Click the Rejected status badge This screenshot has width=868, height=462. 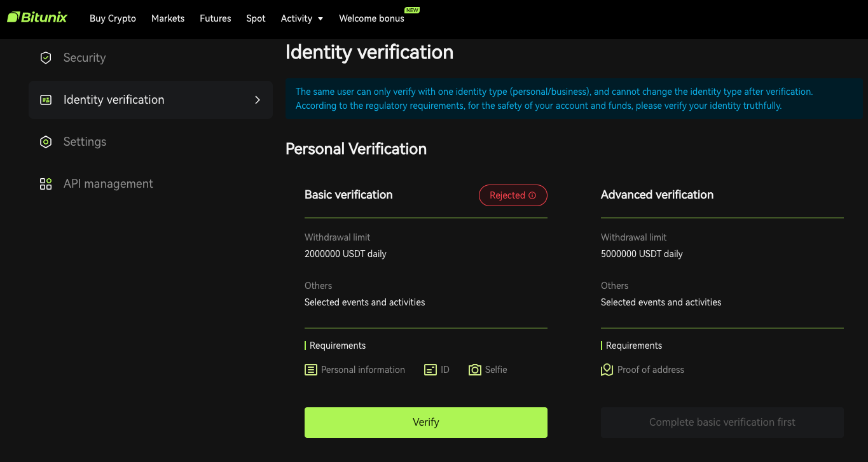pos(513,195)
